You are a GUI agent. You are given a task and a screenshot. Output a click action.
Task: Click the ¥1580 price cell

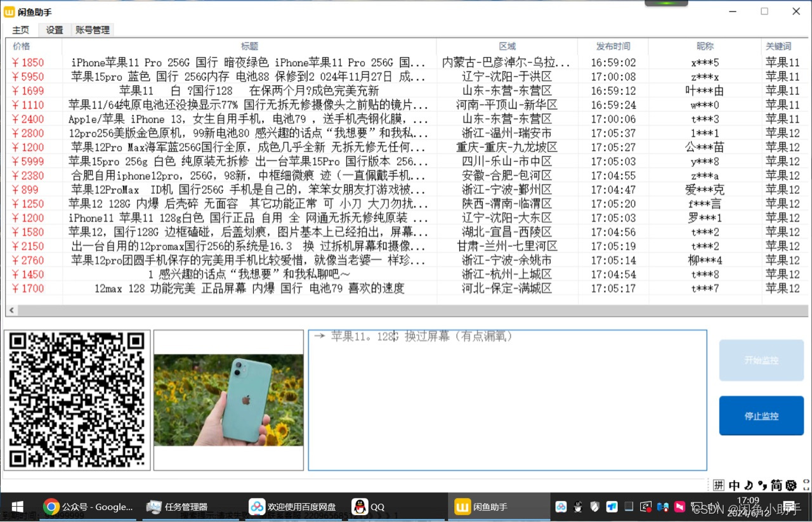pos(29,232)
